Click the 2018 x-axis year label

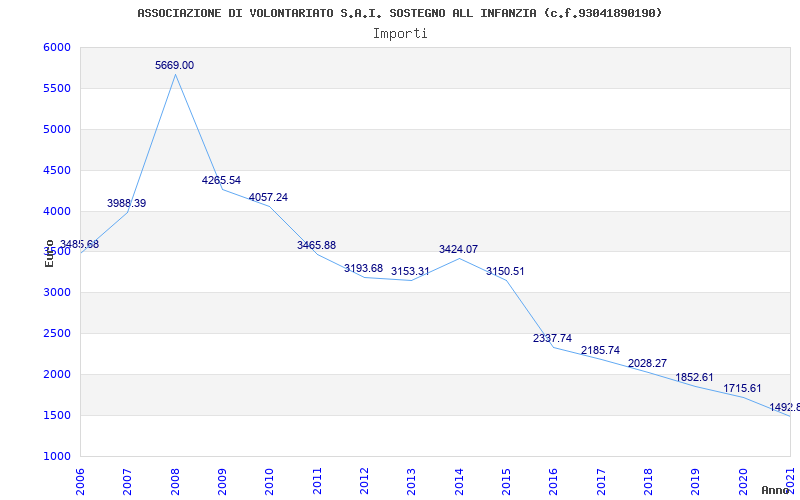[648, 482]
